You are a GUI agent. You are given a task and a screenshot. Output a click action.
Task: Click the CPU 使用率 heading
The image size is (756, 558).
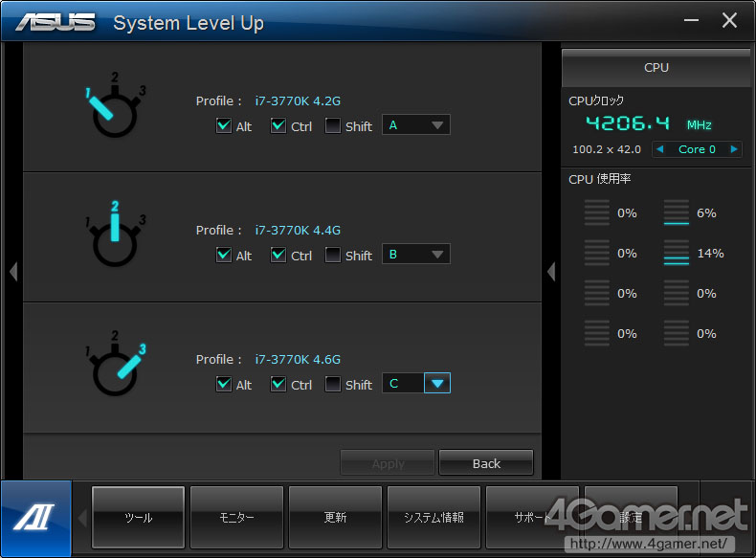(x=599, y=179)
